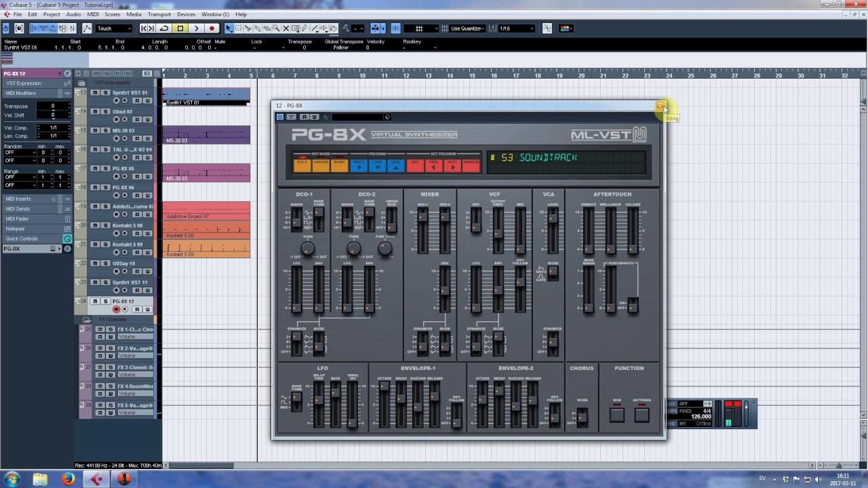Open the Quick Controls panel icon
The height and width of the screenshot is (488, 868).
pos(67,239)
